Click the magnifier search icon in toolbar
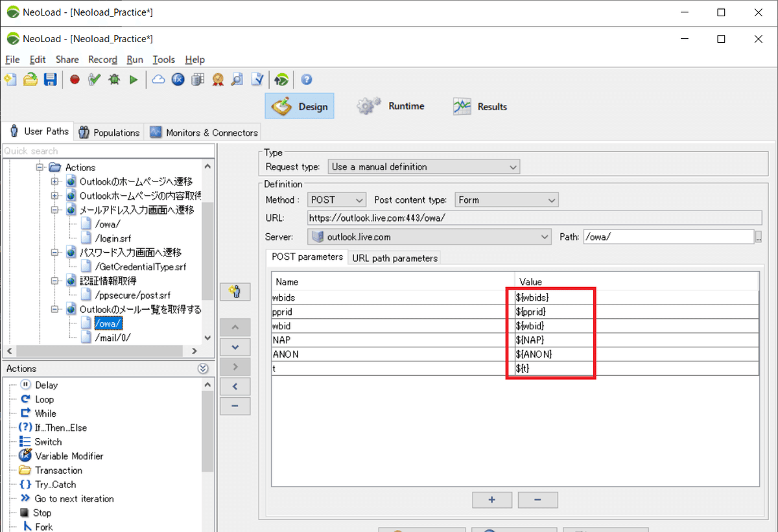Viewport: 778px width, 532px height. 237,79
